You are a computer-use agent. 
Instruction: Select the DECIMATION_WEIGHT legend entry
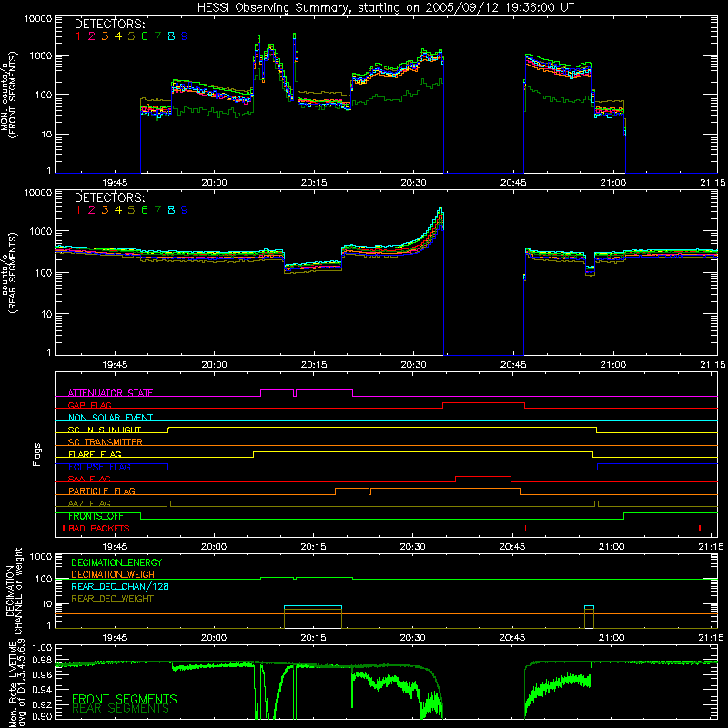[x=116, y=574]
